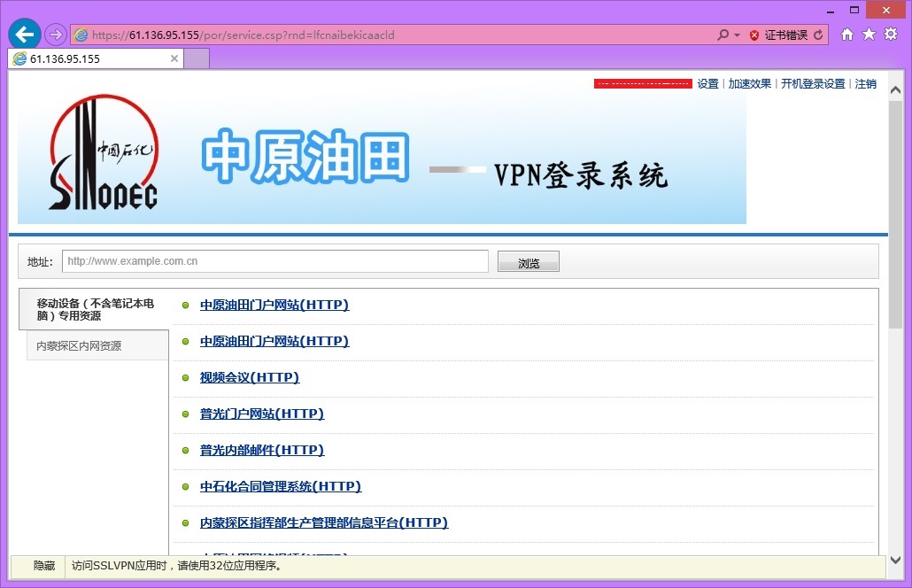Open first 中原油田门户网站(HTTP) link
The height and width of the screenshot is (588, 912).
(274, 305)
